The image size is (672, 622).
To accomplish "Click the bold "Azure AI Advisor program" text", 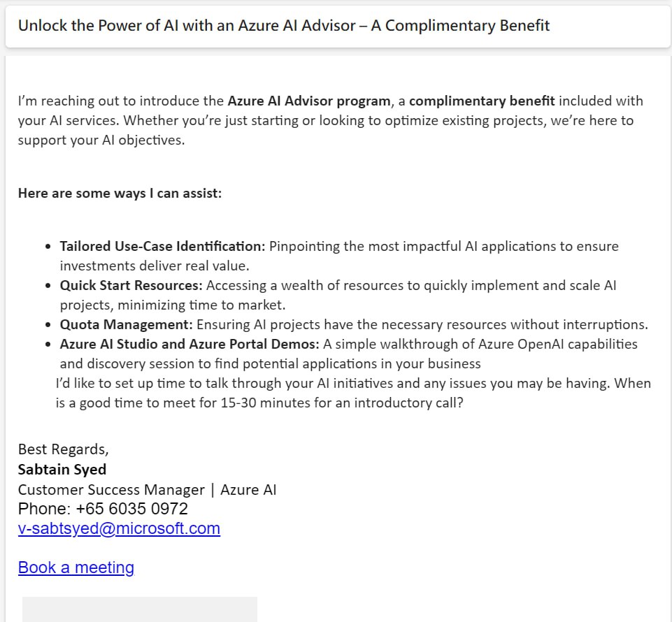I will (308, 101).
